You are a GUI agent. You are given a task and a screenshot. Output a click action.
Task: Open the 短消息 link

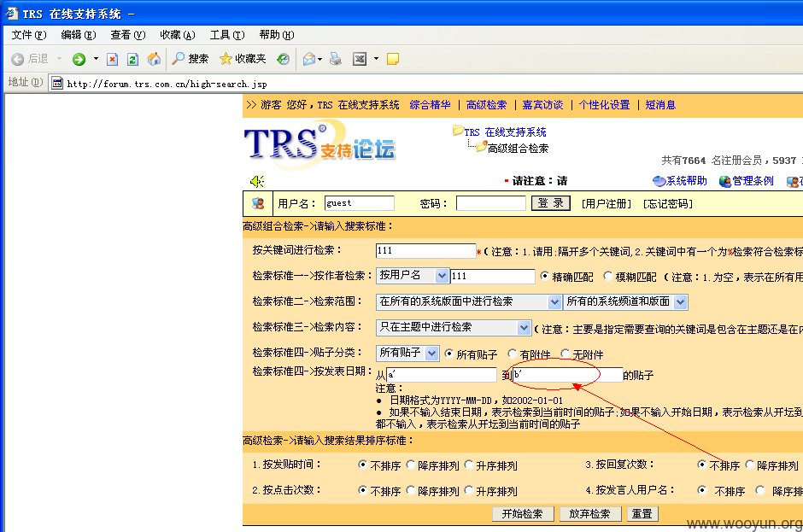coord(660,105)
